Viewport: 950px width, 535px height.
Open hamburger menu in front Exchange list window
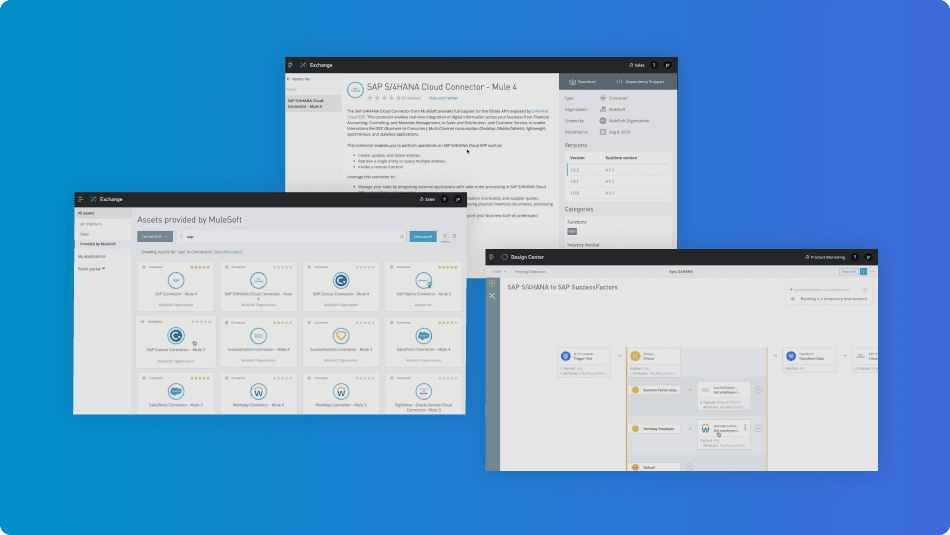(x=81, y=199)
